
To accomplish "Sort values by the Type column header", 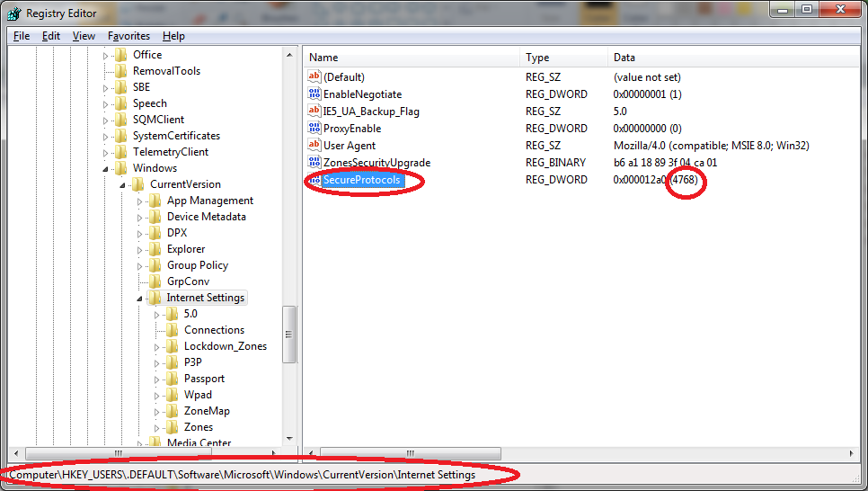I will [x=563, y=57].
